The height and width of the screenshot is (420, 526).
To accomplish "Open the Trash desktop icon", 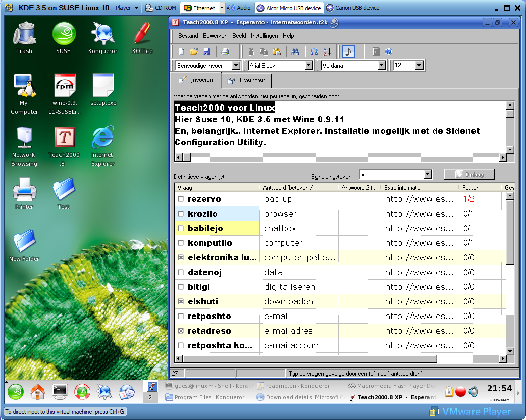I will click(24, 38).
